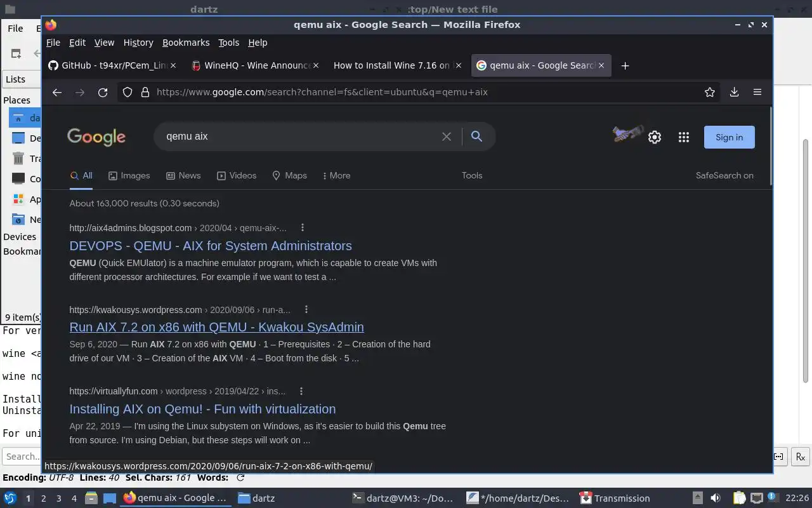The image size is (812, 508).
Task: Select Trash icon in file manager Places
Action: (18, 159)
